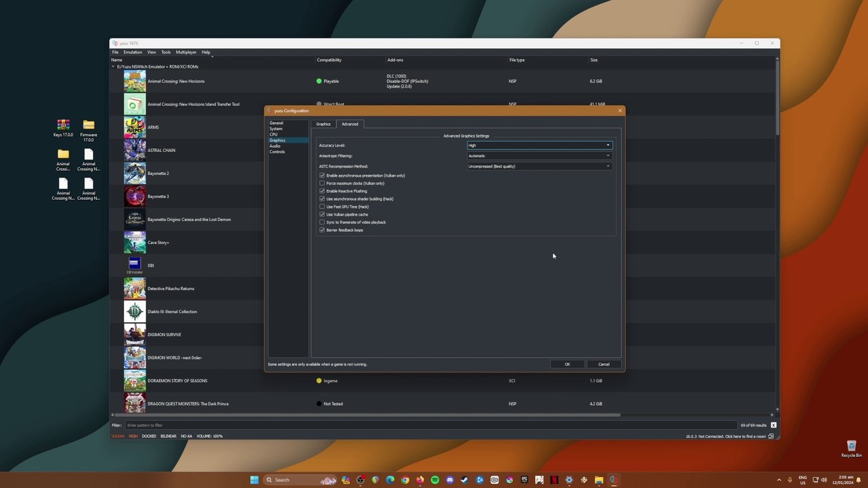Open the File menu in yuzu
This screenshot has height=488, width=868.
coord(115,52)
